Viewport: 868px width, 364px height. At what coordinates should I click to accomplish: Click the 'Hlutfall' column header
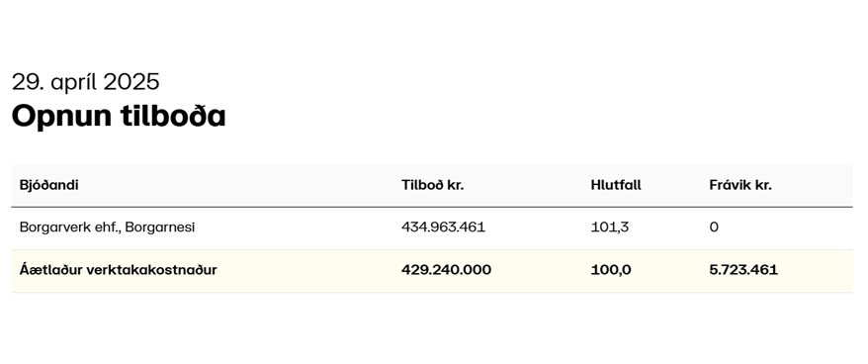(616, 185)
